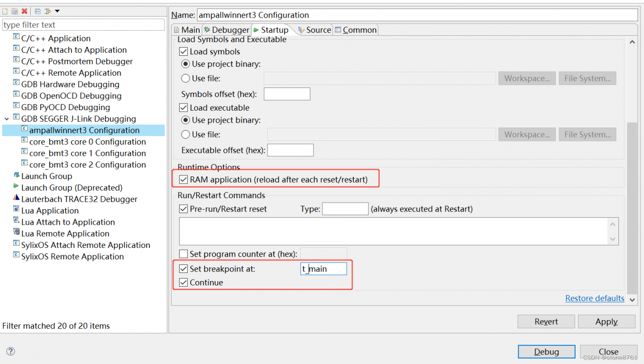Viewport: 644px width, 364px height.
Task: Select Lua Attach to Application
Action: pos(68,222)
